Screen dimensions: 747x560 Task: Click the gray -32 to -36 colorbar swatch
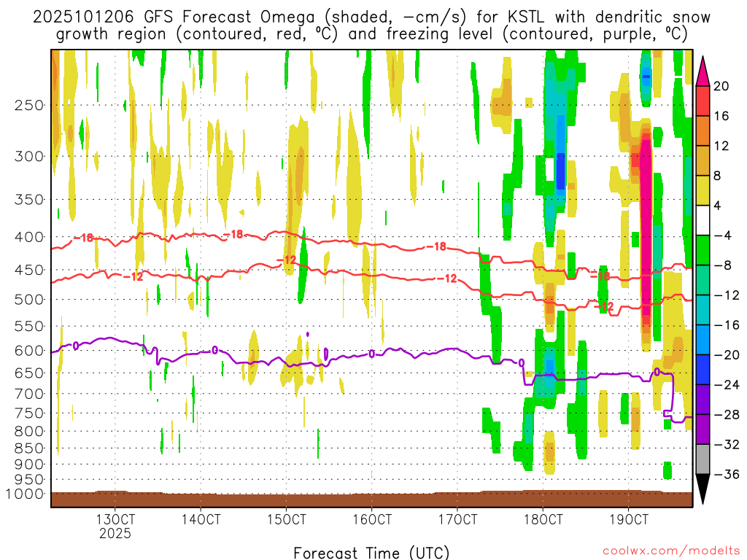[703, 459]
